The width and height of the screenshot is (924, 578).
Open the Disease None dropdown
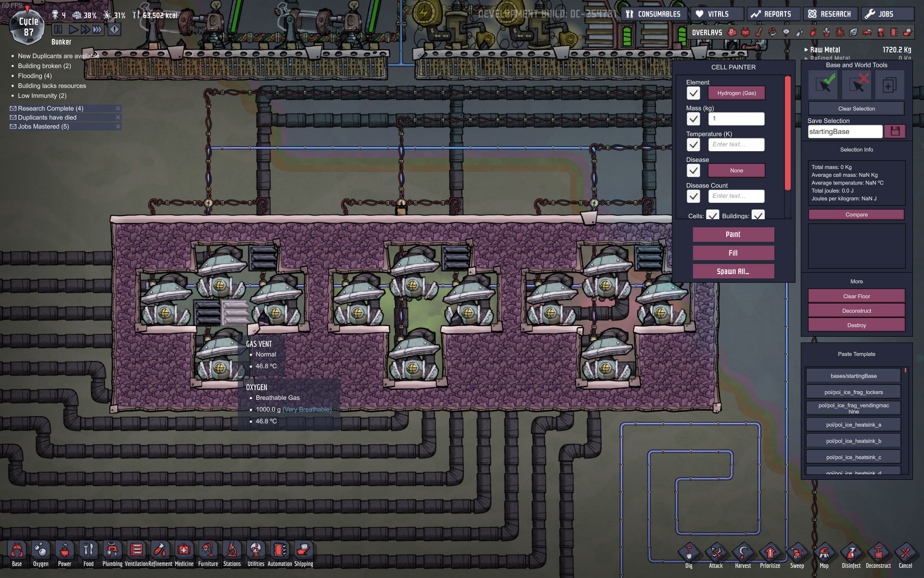736,171
